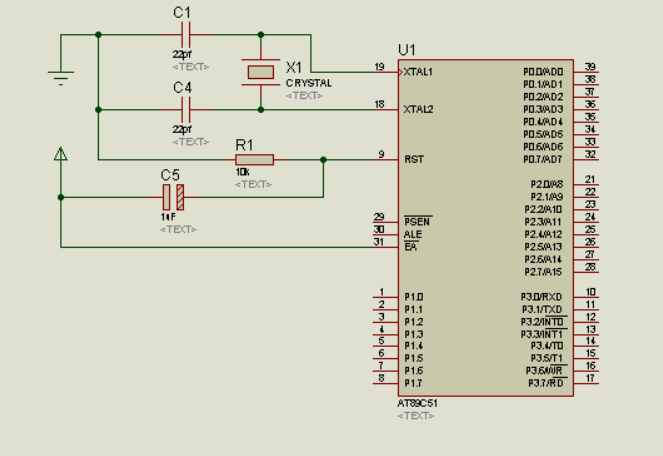Click the wire junction dot near RST
The width and height of the screenshot is (663, 456).
(x=323, y=160)
